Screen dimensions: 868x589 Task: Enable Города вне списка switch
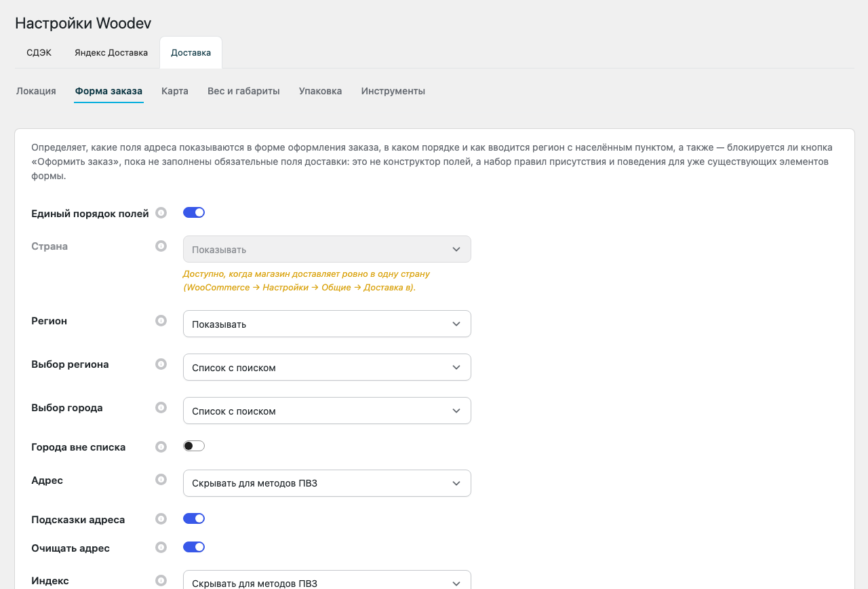pyautogui.click(x=194, y=446)
